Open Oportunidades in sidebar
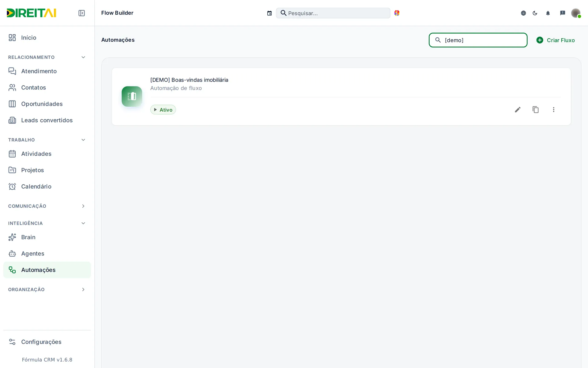 point(47,104)
